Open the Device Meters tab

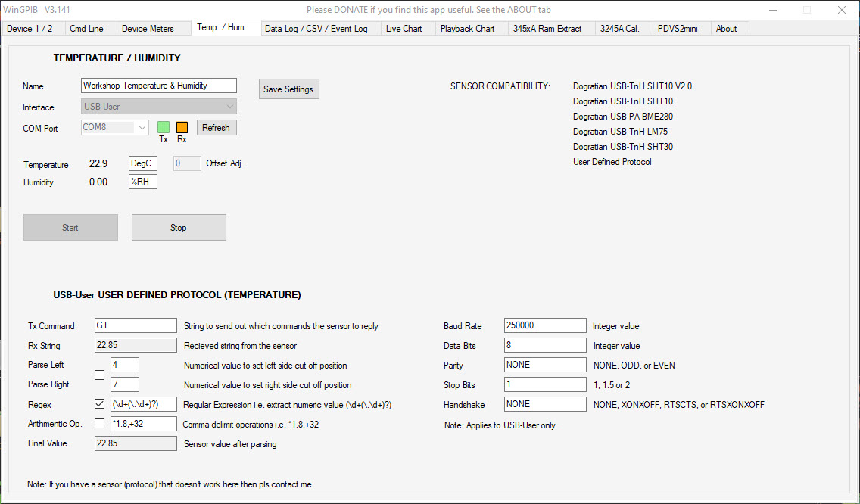point(148,29)
